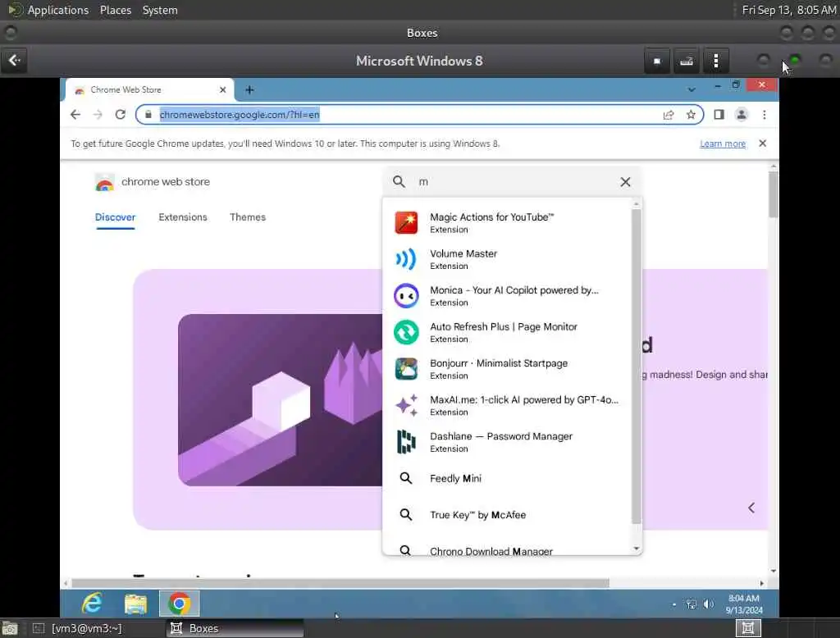Click the Boxes back arrow button
The image size is (840, 638).
click(x=15, y=61)
